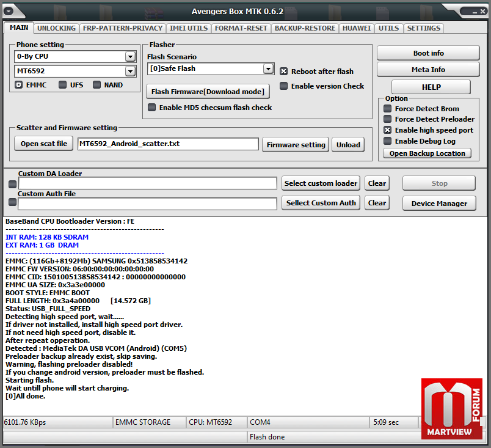Click Flash Firmware[Download mode] button
This screenshot has height=448, width=491.
click(208, 92)
